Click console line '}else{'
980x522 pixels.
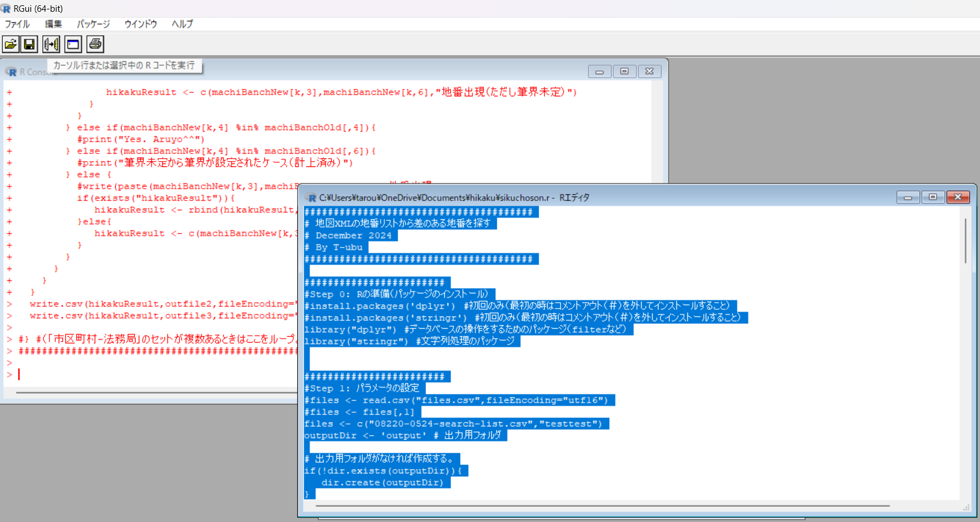[x=94, y=222]
